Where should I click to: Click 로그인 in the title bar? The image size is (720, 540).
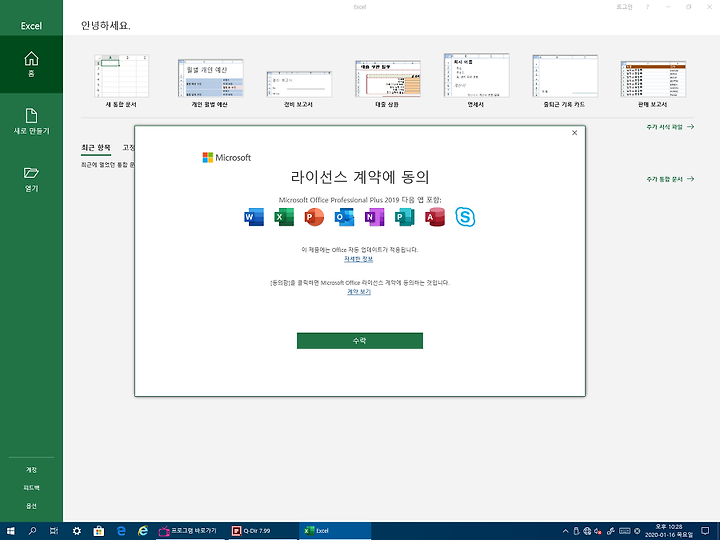(x=624, y=7)
